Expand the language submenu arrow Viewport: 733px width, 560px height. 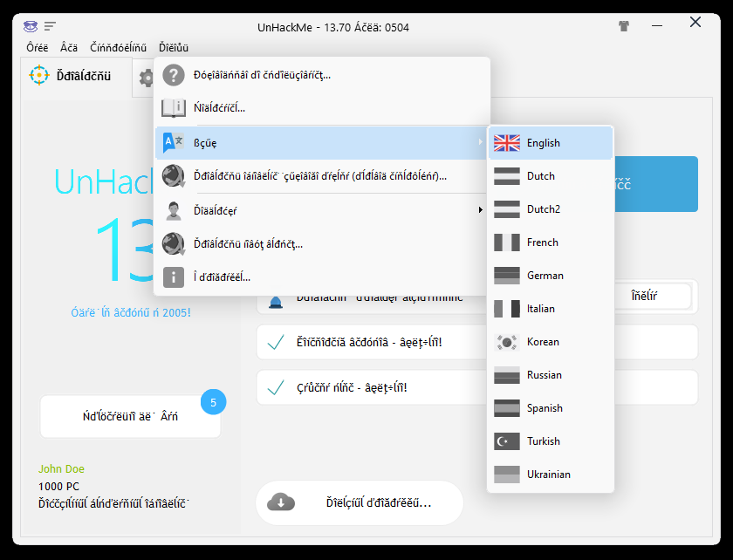pos(480,142)
